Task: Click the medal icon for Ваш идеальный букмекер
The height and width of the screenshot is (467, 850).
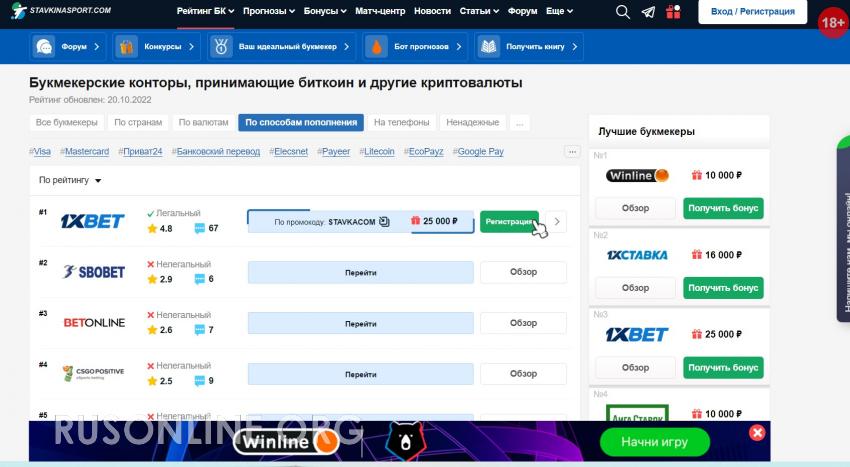Action: coord(221,47)
